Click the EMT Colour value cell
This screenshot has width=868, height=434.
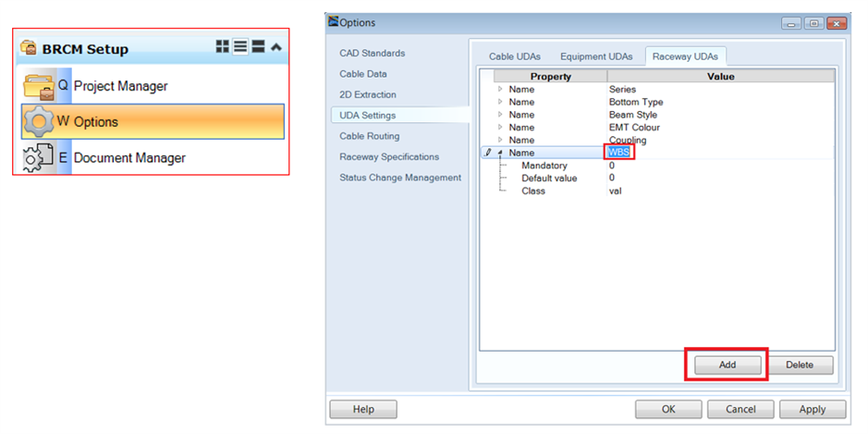point(720,128)
